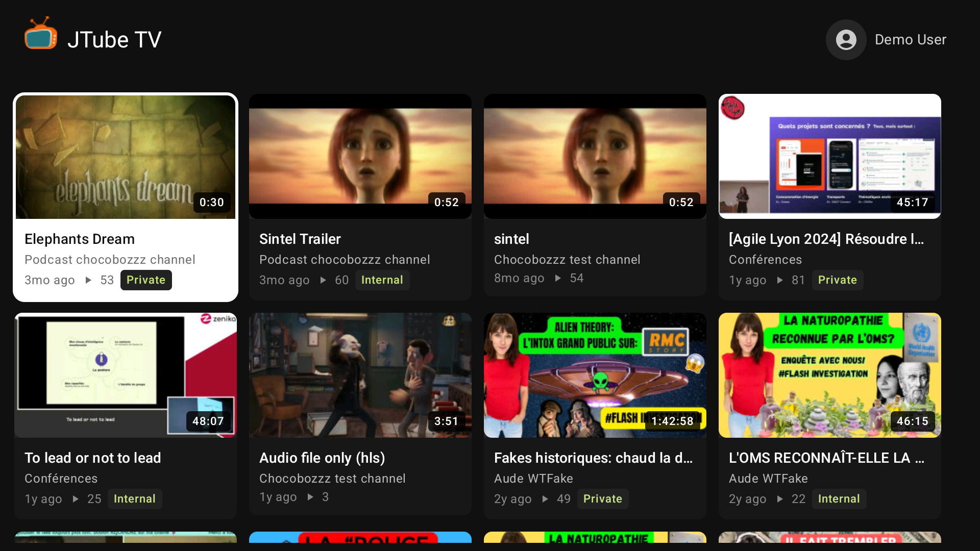
Task: Click the play-count icon beside 25 views
Action: (x=76, y=499)
